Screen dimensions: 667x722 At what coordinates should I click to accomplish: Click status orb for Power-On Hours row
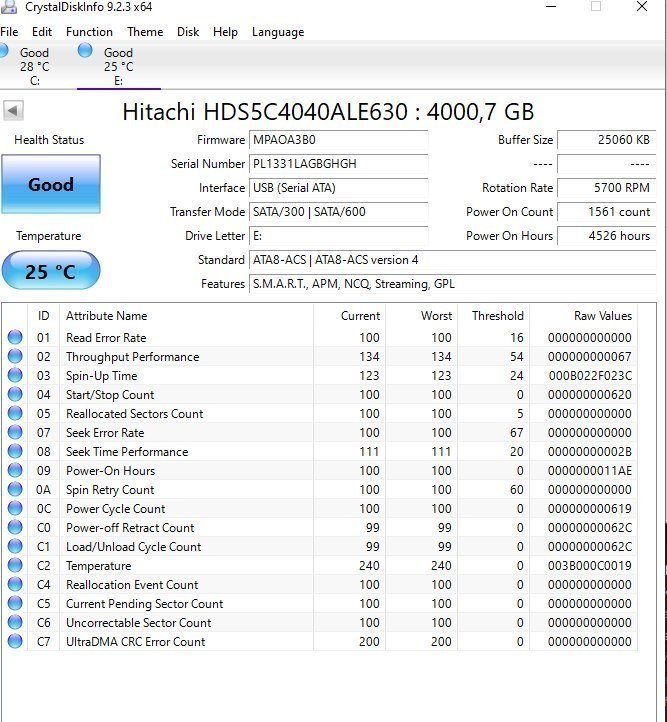(x=15, y=470)
